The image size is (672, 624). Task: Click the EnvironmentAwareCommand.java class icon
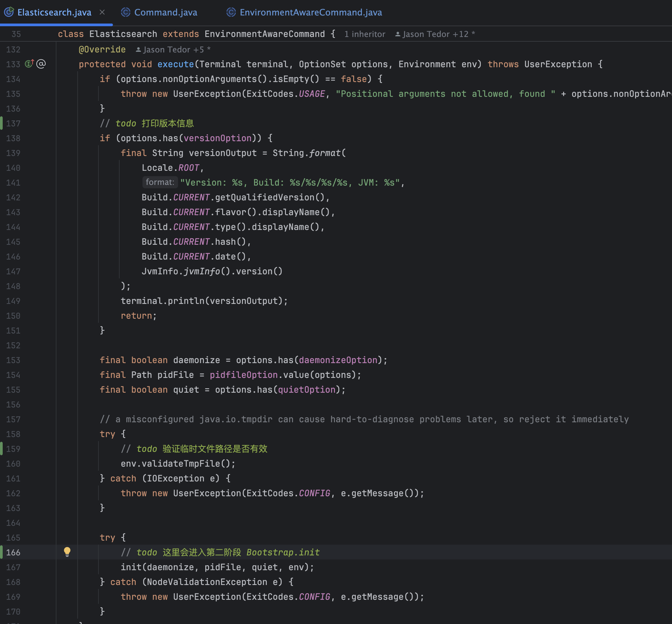click(x=231, y=12)
